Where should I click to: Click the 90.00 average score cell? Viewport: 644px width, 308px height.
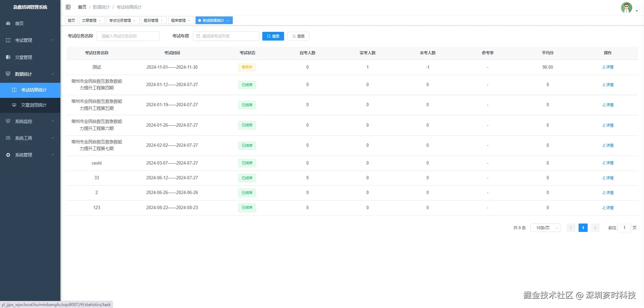point(548,67)
